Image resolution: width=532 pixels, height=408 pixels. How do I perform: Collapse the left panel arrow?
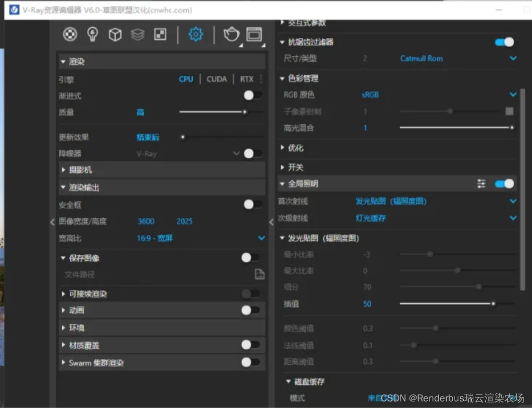coord(52,222)
